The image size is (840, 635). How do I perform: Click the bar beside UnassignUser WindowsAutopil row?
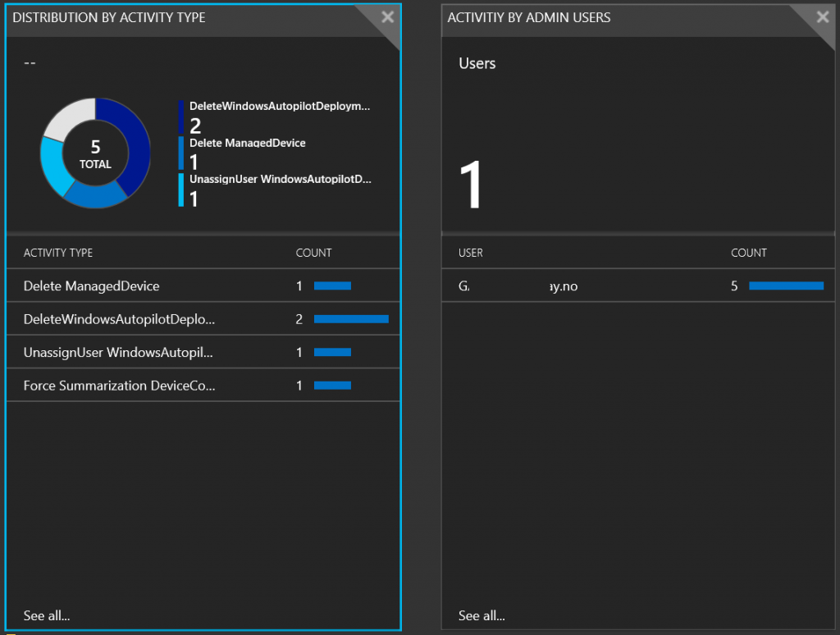coord(333,351)
